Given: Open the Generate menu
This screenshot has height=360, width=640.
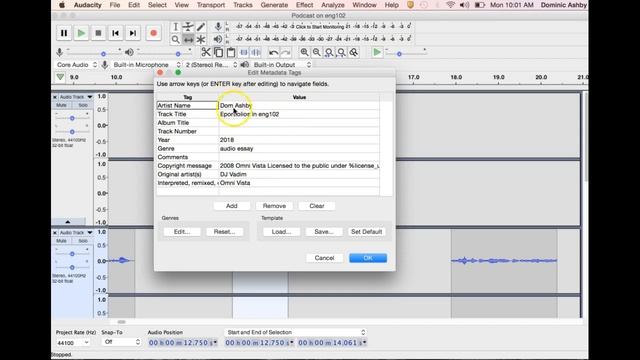Looking at the screenshot, I should [x=274, y=5].
